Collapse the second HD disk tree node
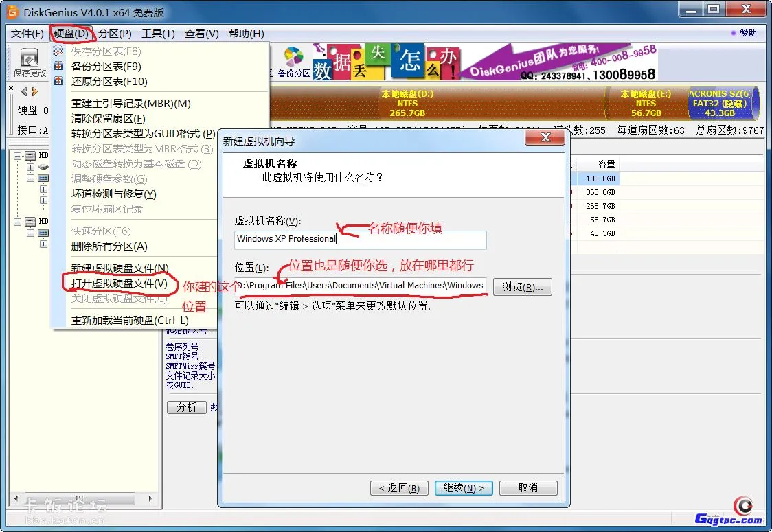772x532 pixels. click(x=18, y=221)
